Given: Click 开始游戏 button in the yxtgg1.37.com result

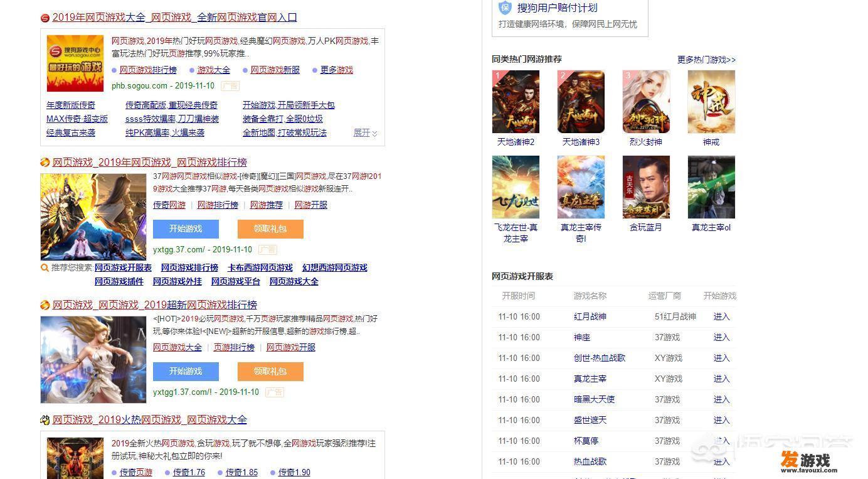Looking at the screenshot, I should 186,372.
